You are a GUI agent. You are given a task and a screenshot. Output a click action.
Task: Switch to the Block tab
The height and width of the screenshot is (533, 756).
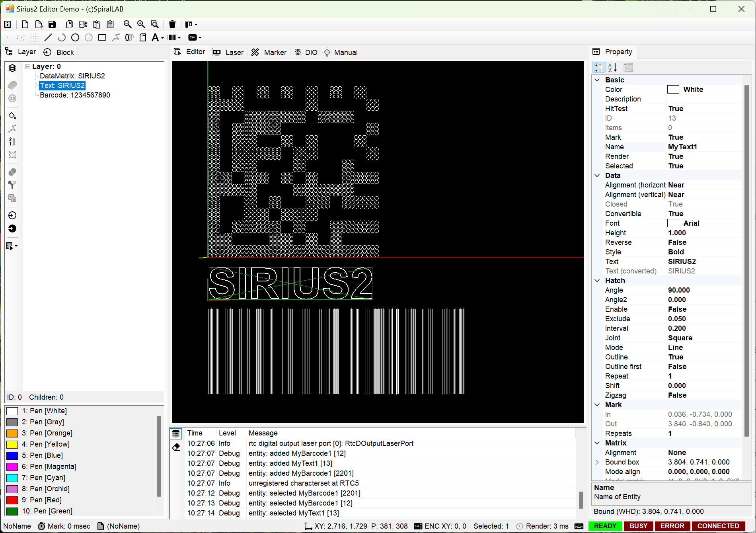click(x=59, y=53)
